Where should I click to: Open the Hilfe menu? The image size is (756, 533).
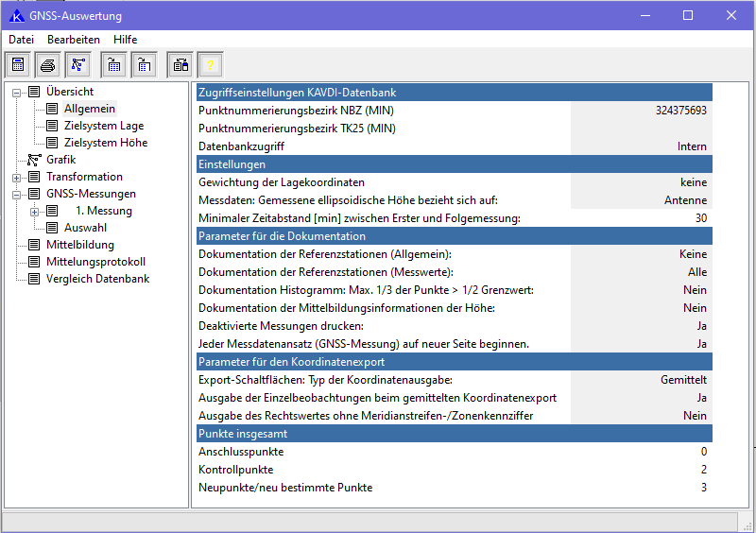point(125,40)
